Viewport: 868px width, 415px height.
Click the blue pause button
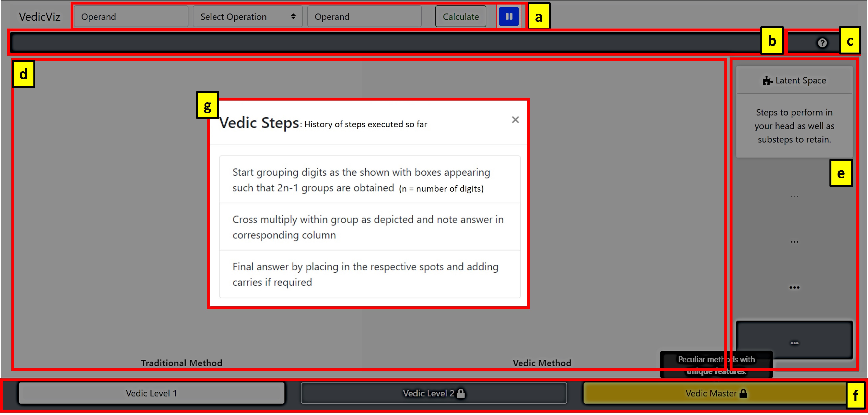coord(509,17)
